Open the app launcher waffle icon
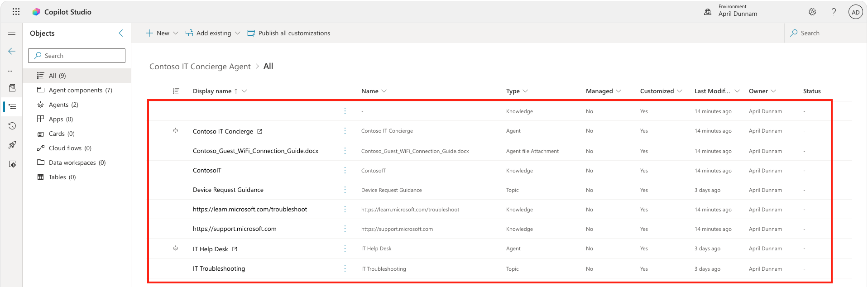Viewport: 868px width, 287px height. (16, 12)
